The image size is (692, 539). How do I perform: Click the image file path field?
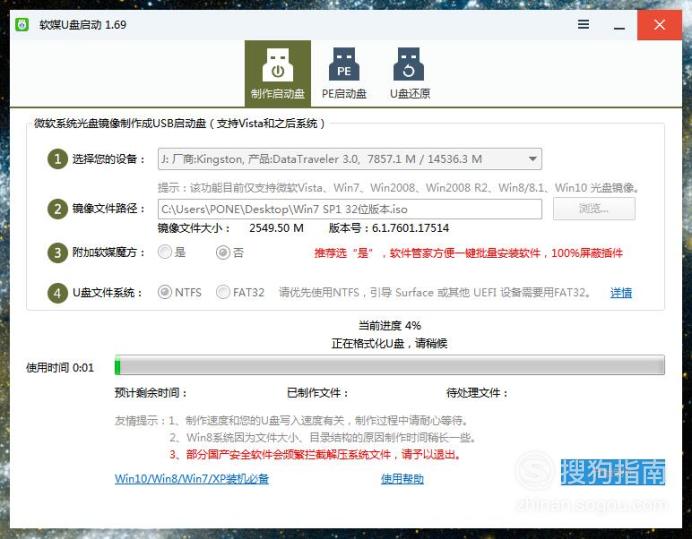(x=350, y=209)
